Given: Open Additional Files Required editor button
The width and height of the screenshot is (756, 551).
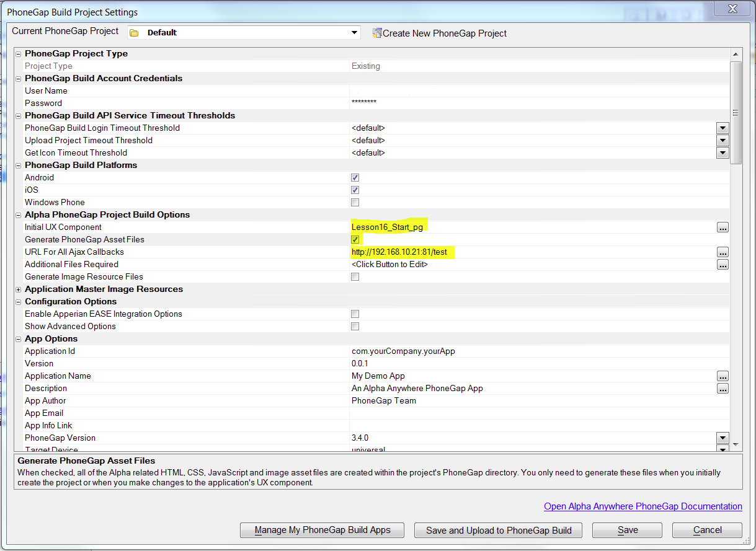Looking at the screenshot, I should (723, 265).
